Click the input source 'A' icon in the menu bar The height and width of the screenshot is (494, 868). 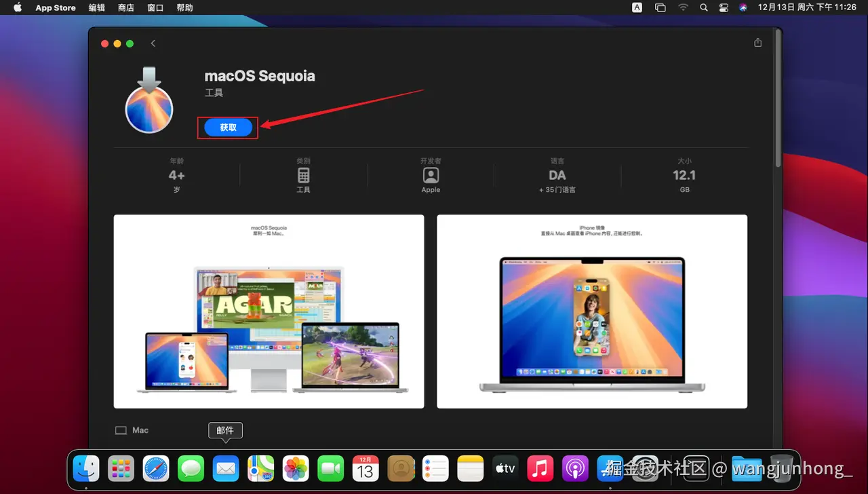[x=637, y=7]
